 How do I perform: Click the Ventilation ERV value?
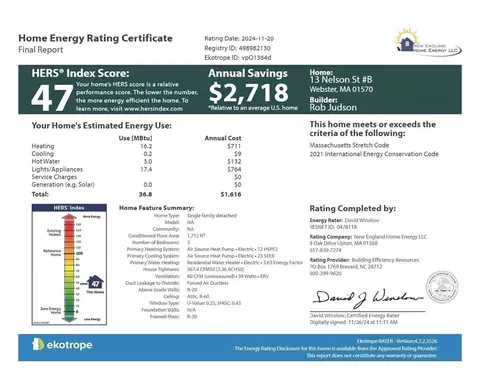coord(228,276)
